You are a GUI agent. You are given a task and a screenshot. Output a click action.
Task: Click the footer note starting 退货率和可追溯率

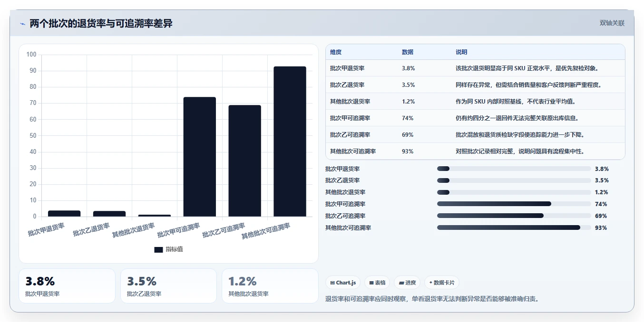click(432, 299)
